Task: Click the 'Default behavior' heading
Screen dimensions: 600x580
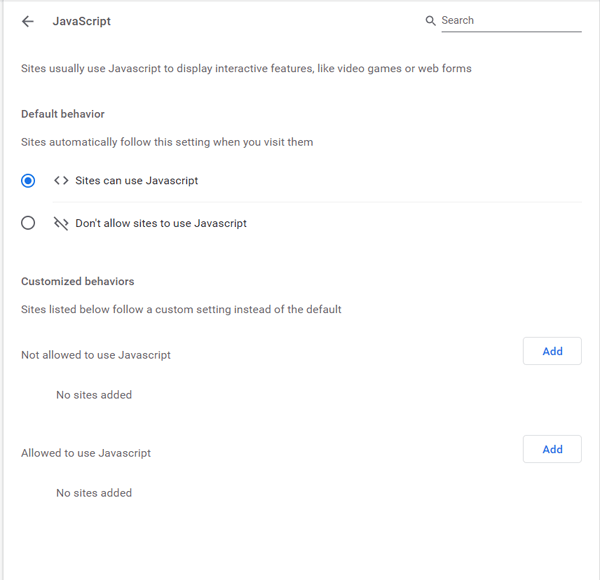Action: pyautogui.click(x=63, y=114)
